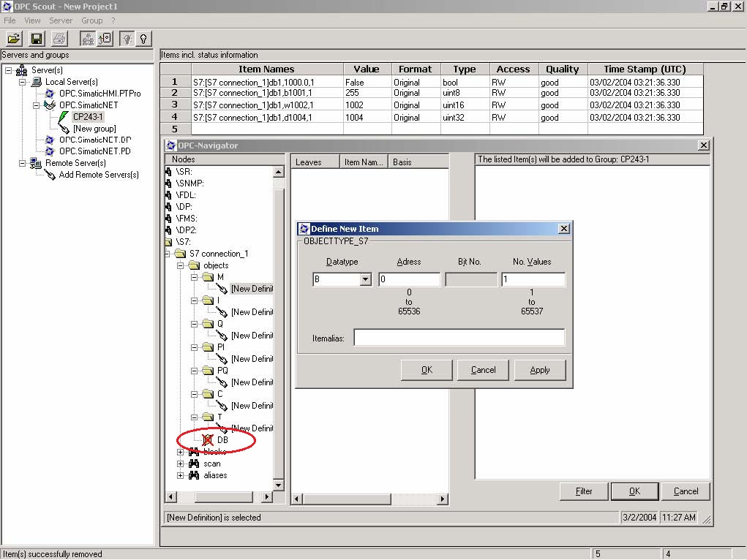Click the Leaves column header

315,162
